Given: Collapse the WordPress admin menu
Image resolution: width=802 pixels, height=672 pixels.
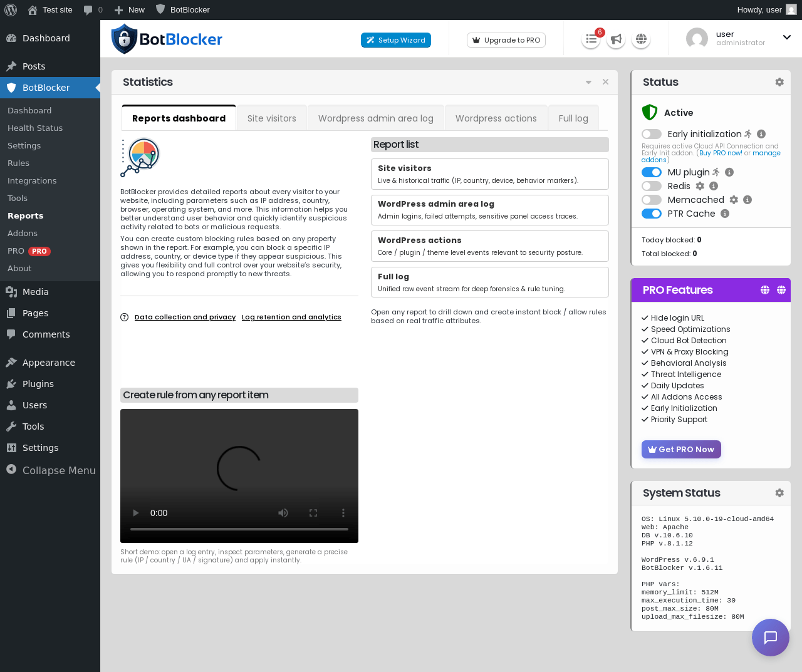Looking at the screenshot, I should (51, 470).
